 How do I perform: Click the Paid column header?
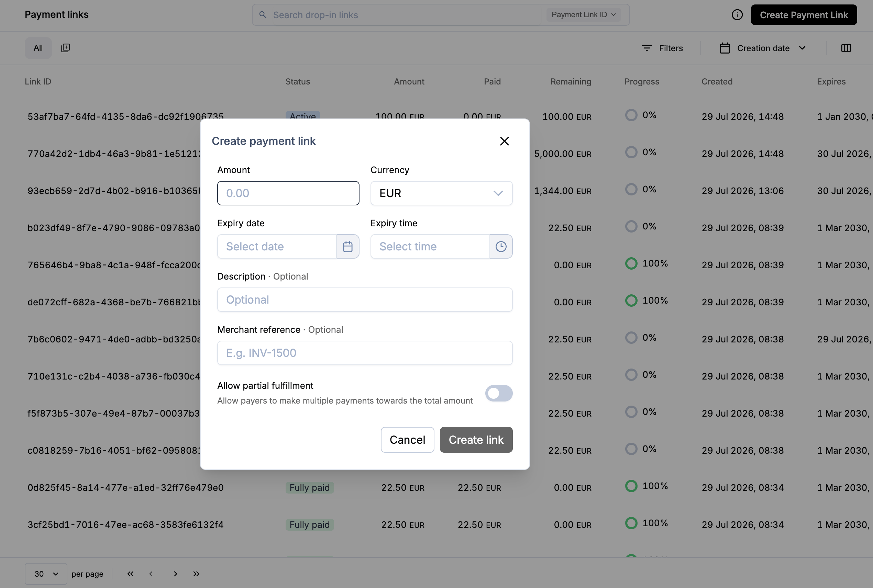[x=492, y=81]
